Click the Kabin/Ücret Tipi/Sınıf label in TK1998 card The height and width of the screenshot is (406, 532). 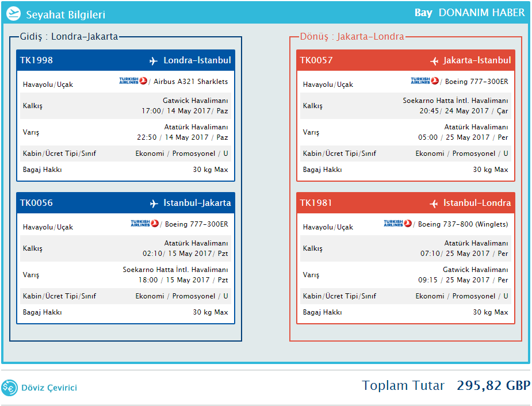[x=59, y=154]
